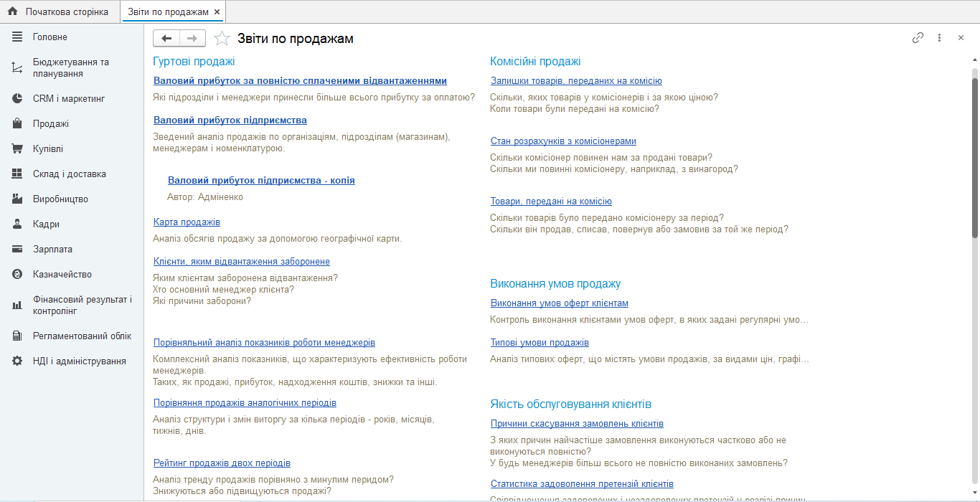Open Товари, передані на комісію report
The height and width of the screenshot is (502, 980).
551,202
